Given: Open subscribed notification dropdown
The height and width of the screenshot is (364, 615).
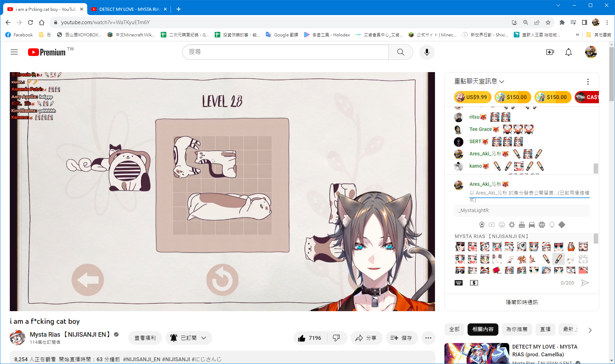Looking at the screenshot, I should (x=188, y=338).
